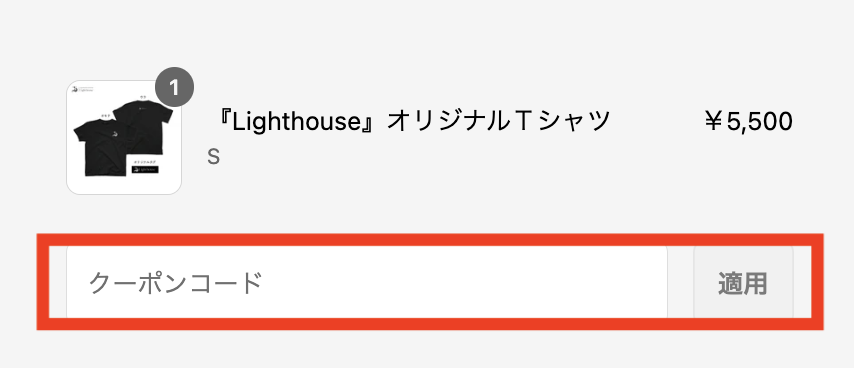This screenshot has height=368, width=854.
Task: Click the オリジナルタグ caption inside thumbnail
Action: 145,162
